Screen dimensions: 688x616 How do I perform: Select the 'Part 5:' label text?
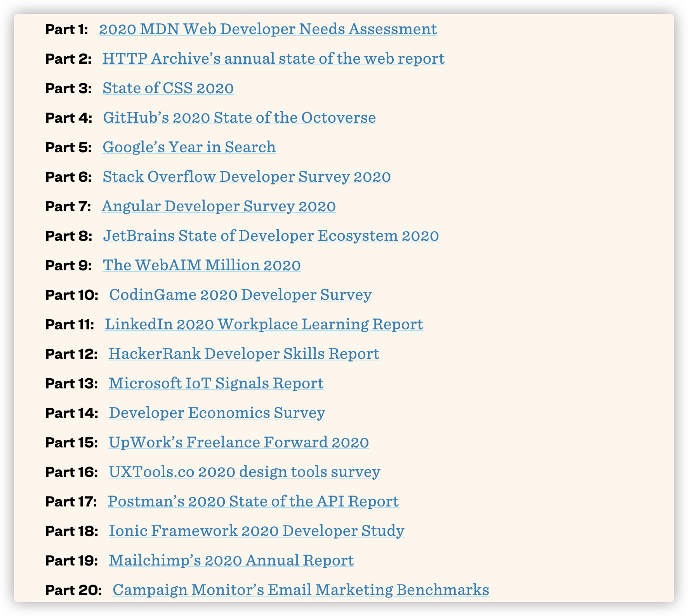[x=69, y=147]
